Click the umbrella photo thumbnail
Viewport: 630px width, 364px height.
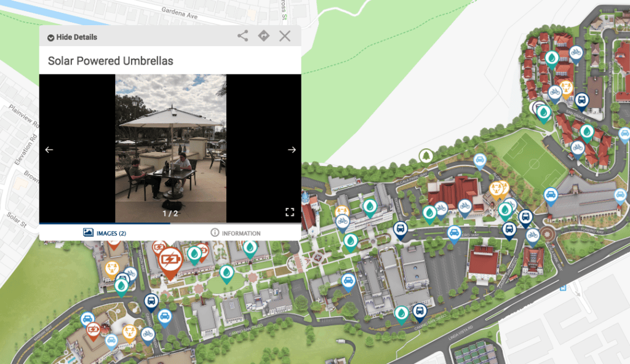click(x=171, y=148)
